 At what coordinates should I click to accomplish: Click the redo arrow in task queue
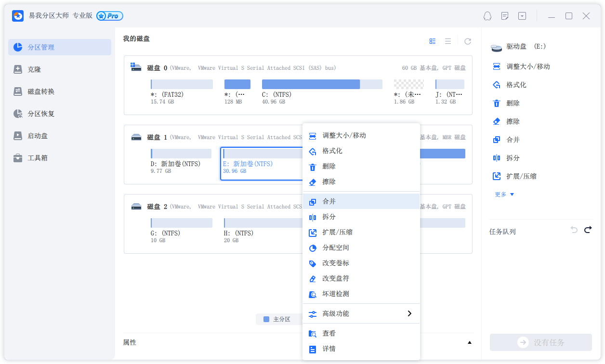point(588,230)
